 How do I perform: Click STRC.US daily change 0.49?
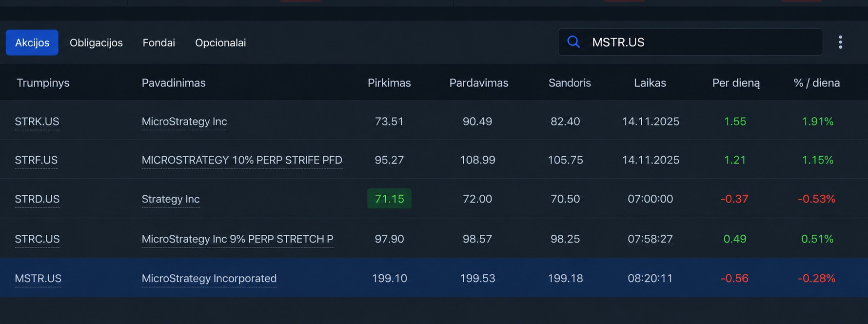click(735, 239)
